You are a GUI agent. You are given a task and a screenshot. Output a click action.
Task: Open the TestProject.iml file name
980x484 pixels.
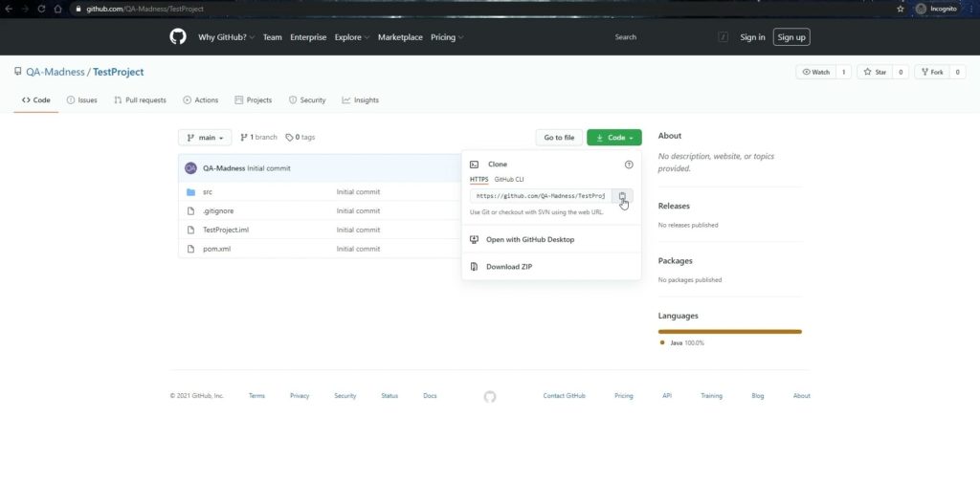pyautogui.click(x=226, y=230)
